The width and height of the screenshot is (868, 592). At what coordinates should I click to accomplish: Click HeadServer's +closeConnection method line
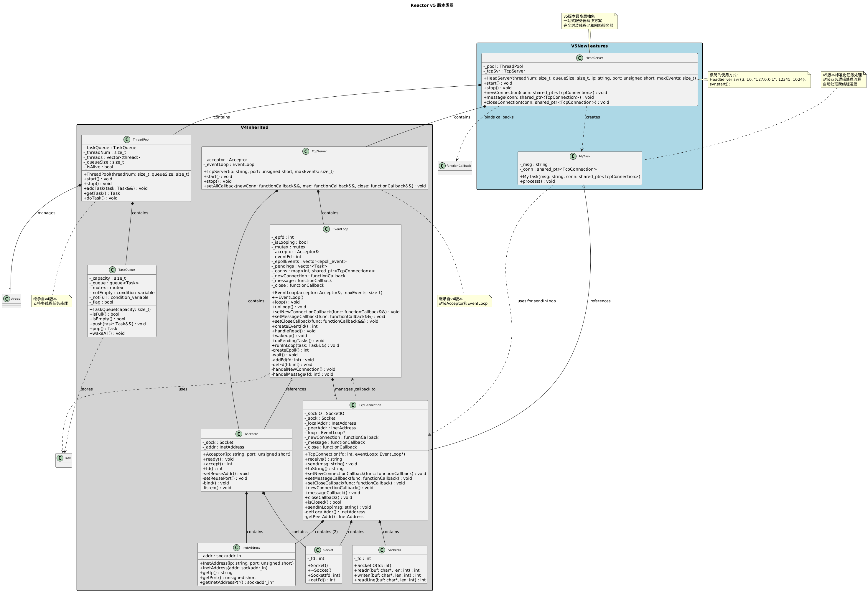(x=546, y=102)
